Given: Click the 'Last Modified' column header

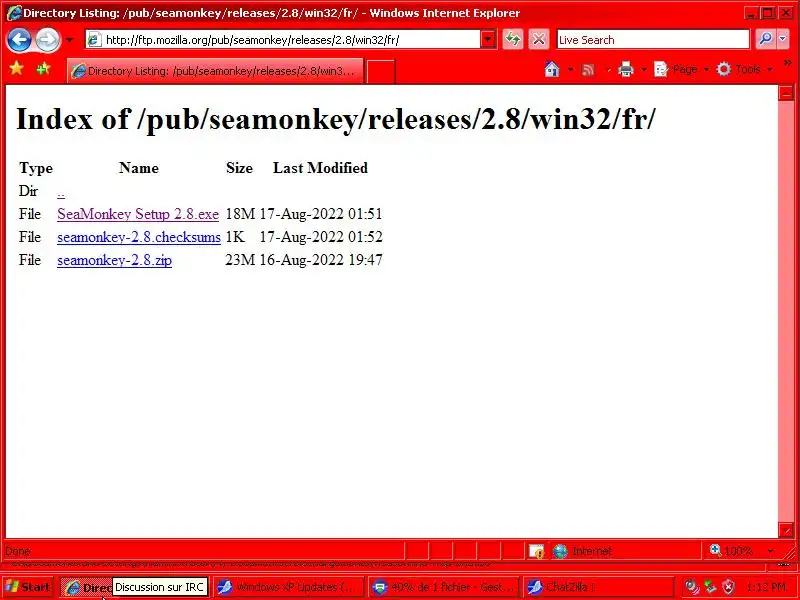Looking at the screenshot, I should tap(320, 168).
